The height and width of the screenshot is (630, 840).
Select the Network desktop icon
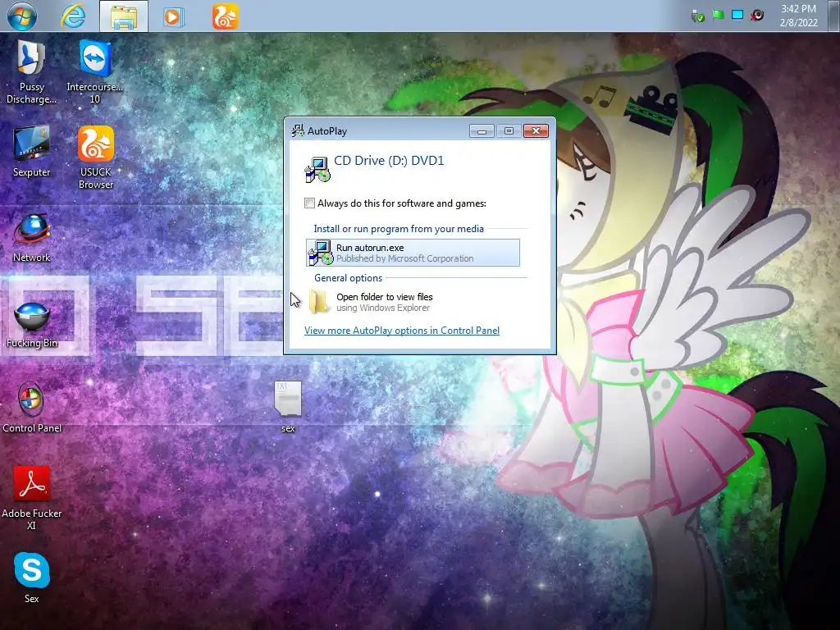pos(32,237)
